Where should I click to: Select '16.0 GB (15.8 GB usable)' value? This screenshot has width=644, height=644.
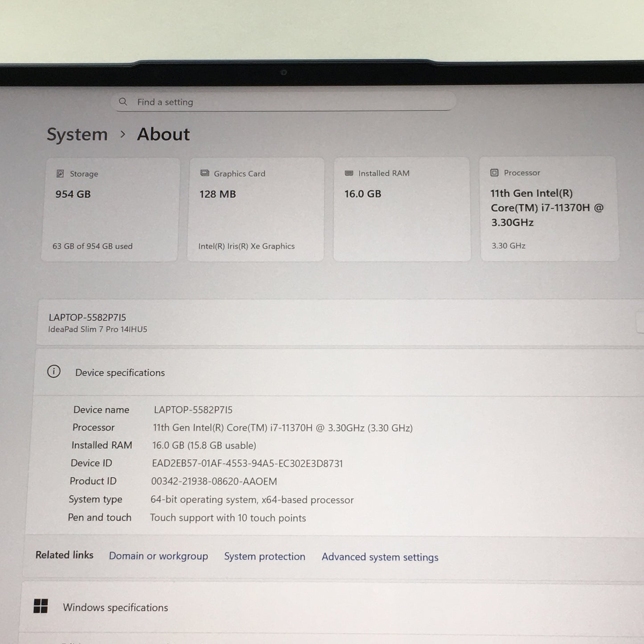[x=204, y=445]
